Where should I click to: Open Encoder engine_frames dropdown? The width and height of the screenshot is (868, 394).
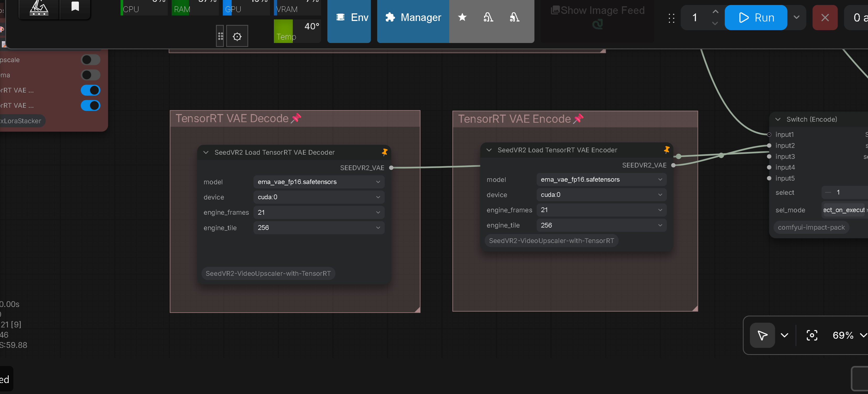601,210
